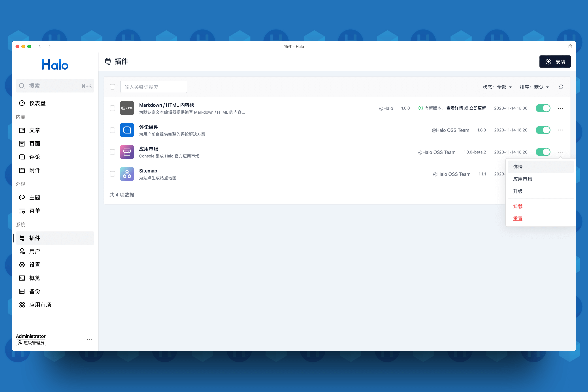This screenshot has width=588, height=392.
Task: Open the Dashboard (仪表盘) sidebar icon
Action: pyautogui.click(x=22, y=103)
